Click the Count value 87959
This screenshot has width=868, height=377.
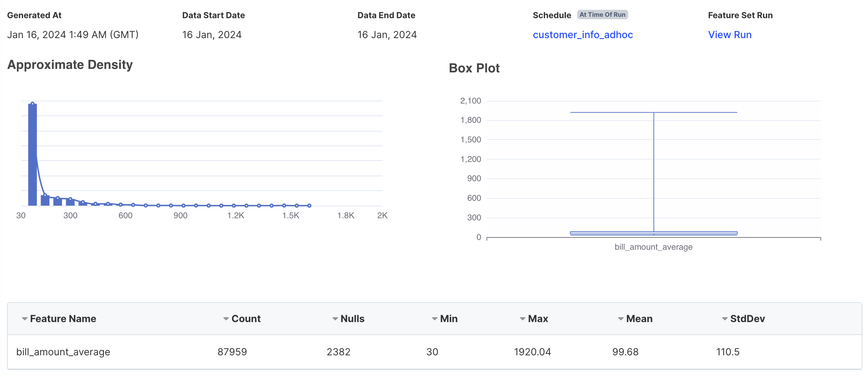pos(232,352)
